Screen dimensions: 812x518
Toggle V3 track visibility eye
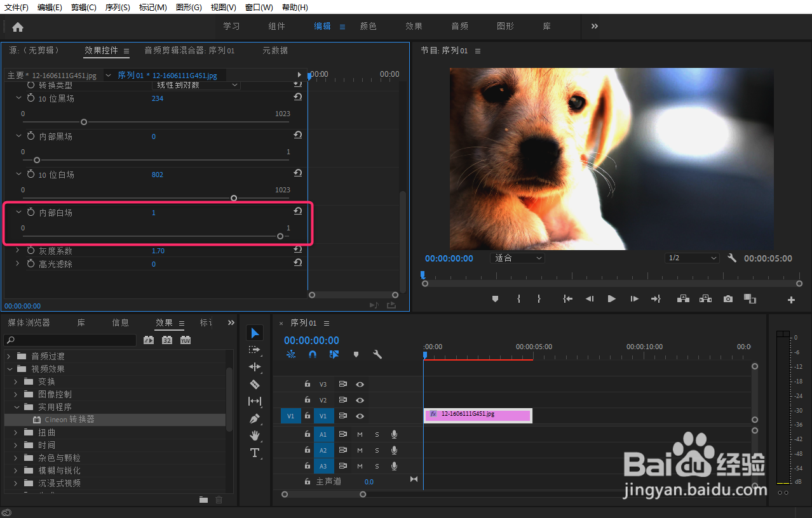pos(360,384)
